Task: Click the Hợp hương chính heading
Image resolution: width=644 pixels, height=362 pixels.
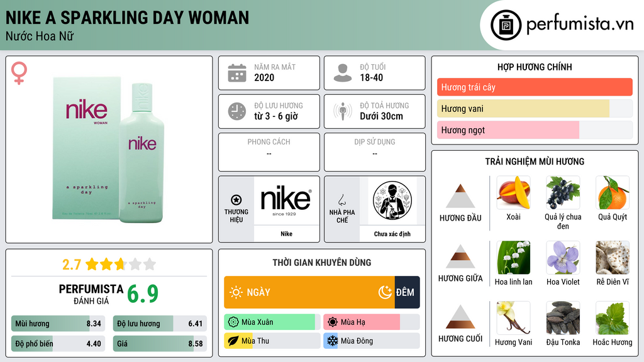Action: (535, 67)
